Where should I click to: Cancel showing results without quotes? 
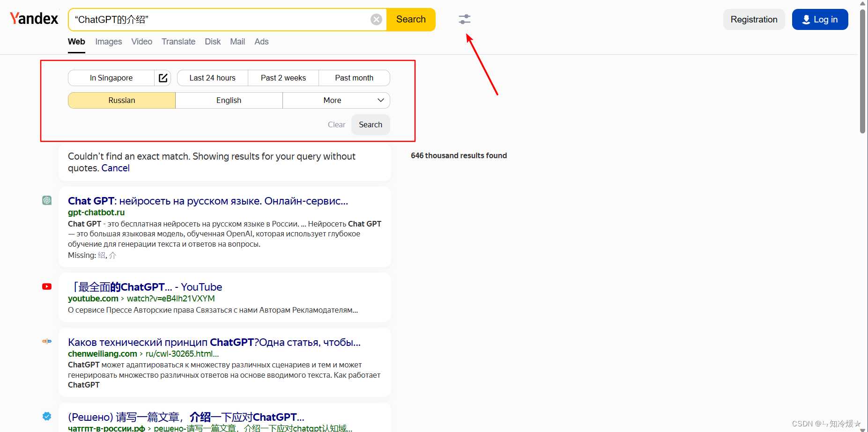click(x=115, y=168)
